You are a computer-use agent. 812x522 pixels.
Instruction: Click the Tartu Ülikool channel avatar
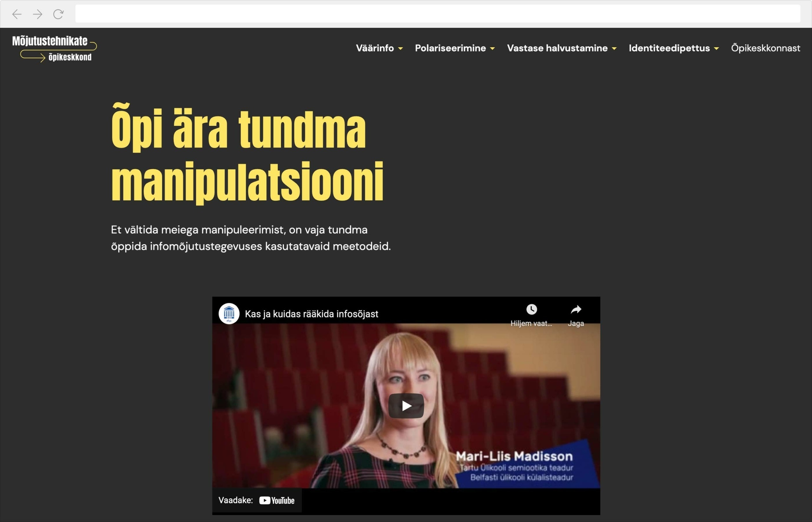point(229,314)
